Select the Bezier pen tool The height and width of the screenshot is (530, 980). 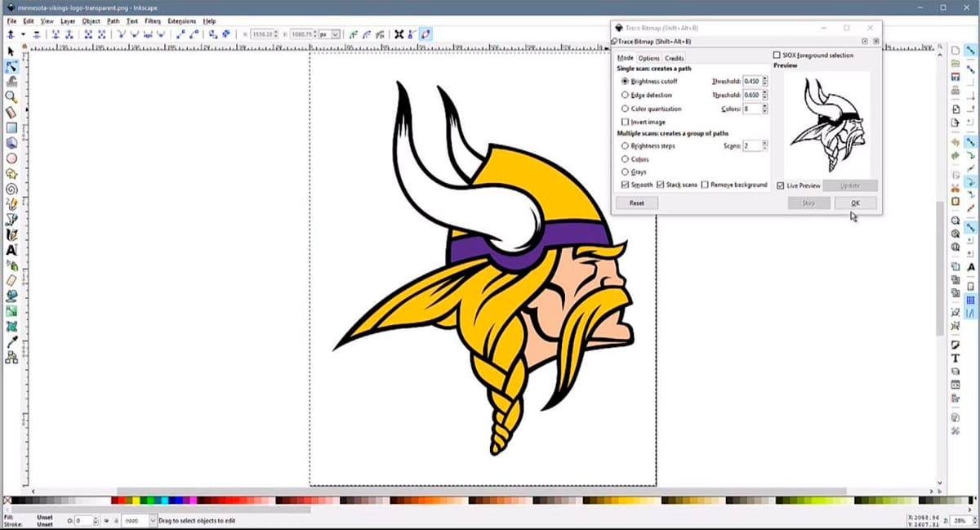pos(11,220)
